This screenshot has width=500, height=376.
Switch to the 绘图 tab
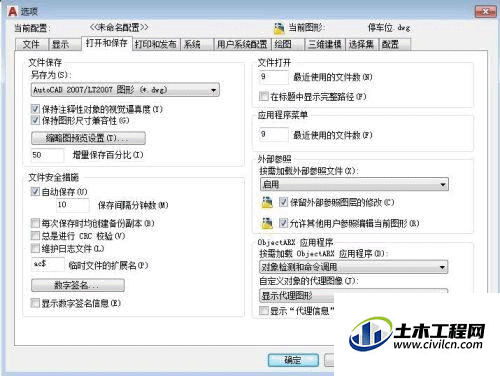[288, 44]
